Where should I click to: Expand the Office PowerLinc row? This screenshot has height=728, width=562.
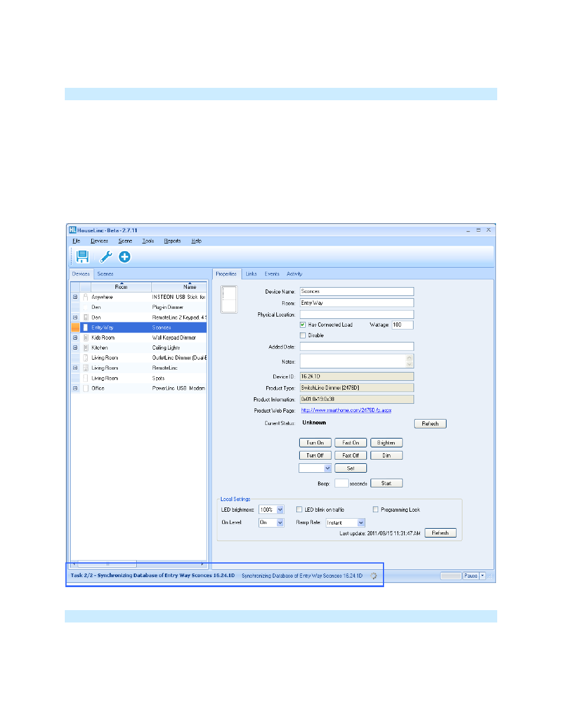click(x=75, y=388)
